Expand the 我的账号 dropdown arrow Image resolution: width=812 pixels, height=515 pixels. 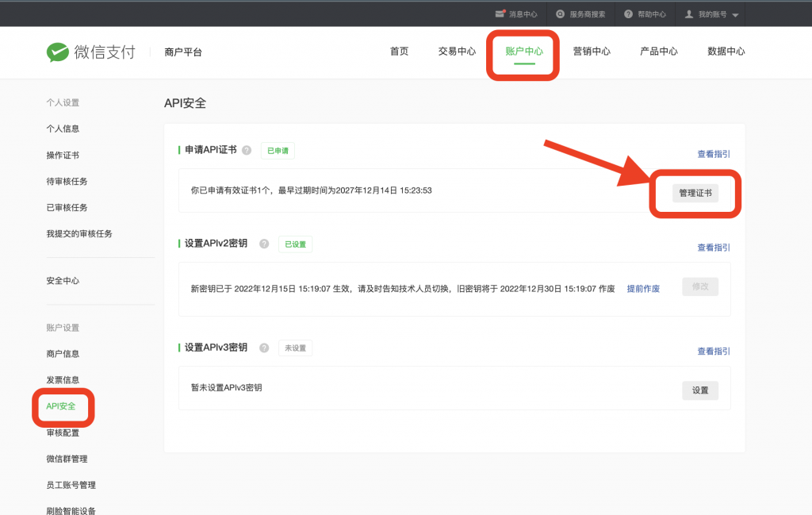737,13
